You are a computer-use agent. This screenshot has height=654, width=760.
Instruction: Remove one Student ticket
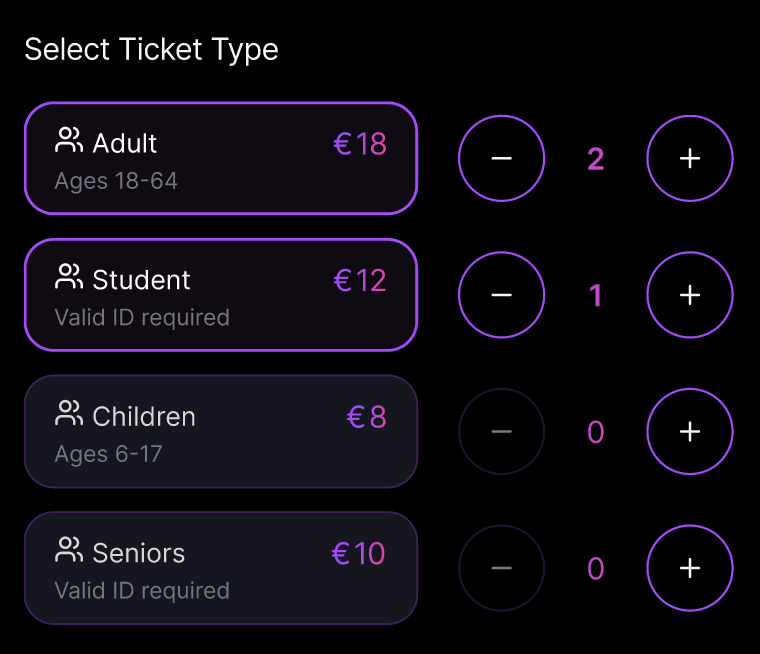[502, 295]
